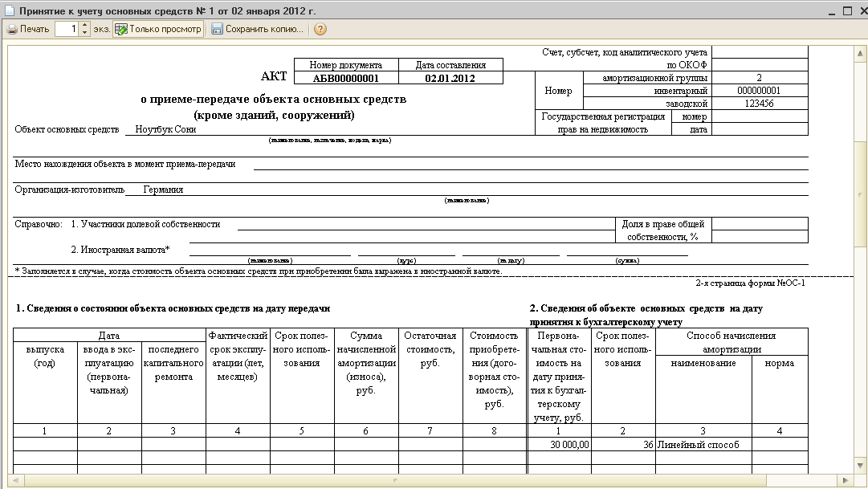Select initial cost cell 30 000,00

(559, 445)
